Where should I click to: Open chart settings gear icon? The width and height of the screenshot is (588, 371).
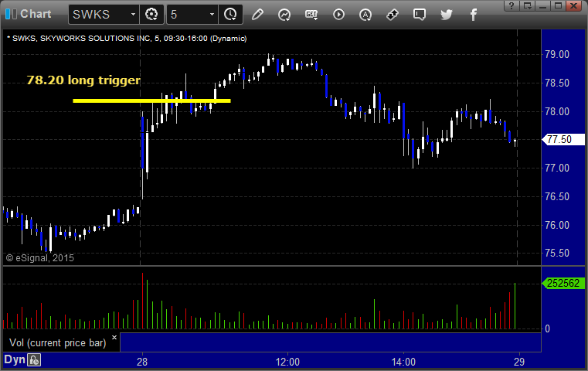151,15
